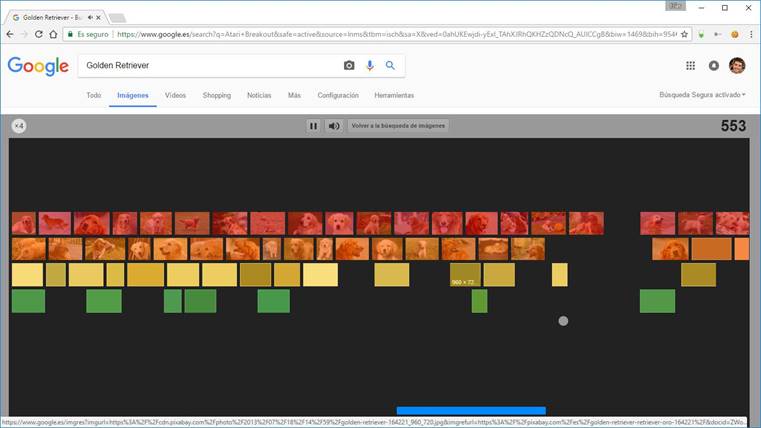Switch to the Noticias tab
The height and width of the screenshot is (428, 761).
click(x=259, y=95)
